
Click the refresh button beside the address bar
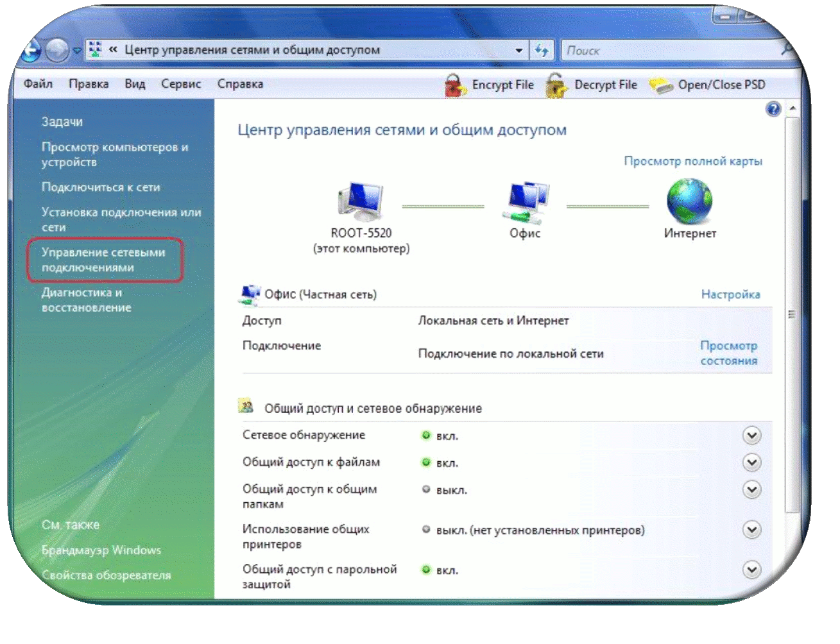click(542, 50)
